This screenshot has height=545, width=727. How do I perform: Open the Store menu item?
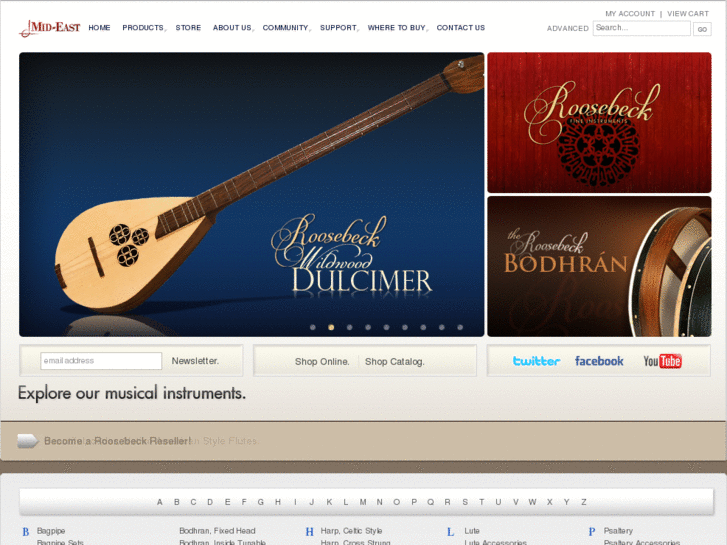point(188,28)
